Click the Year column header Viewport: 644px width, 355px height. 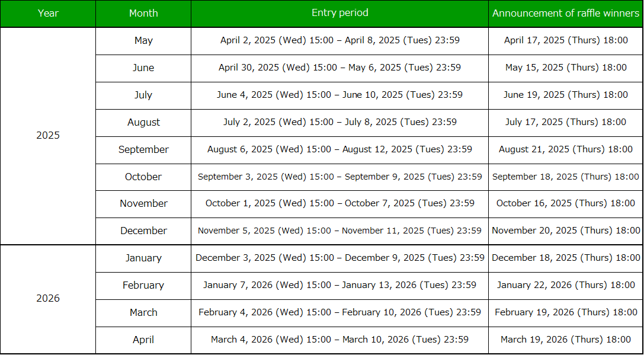(48, 13)
